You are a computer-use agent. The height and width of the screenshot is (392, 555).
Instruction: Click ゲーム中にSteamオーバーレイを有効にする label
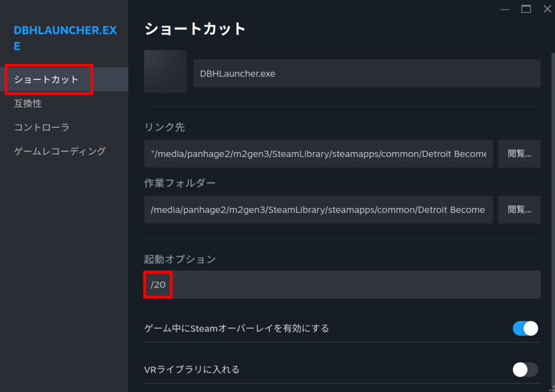236,328
